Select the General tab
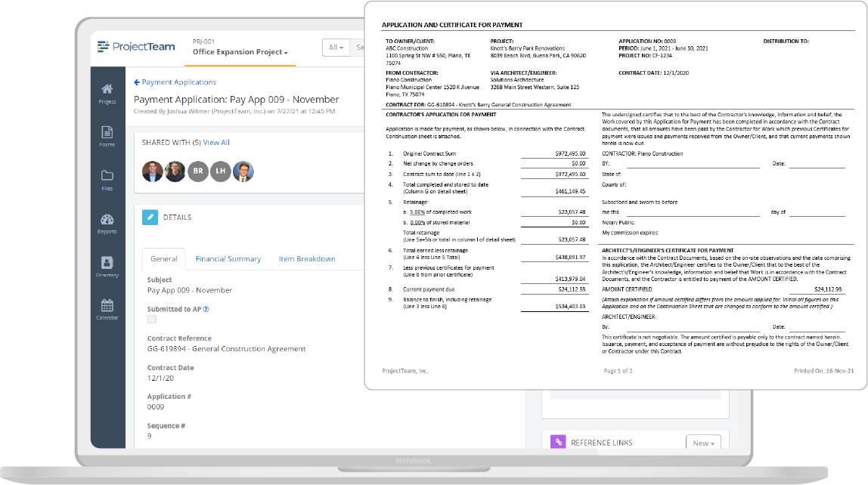Screen dimensions: 868x485 tap(163, 258)
